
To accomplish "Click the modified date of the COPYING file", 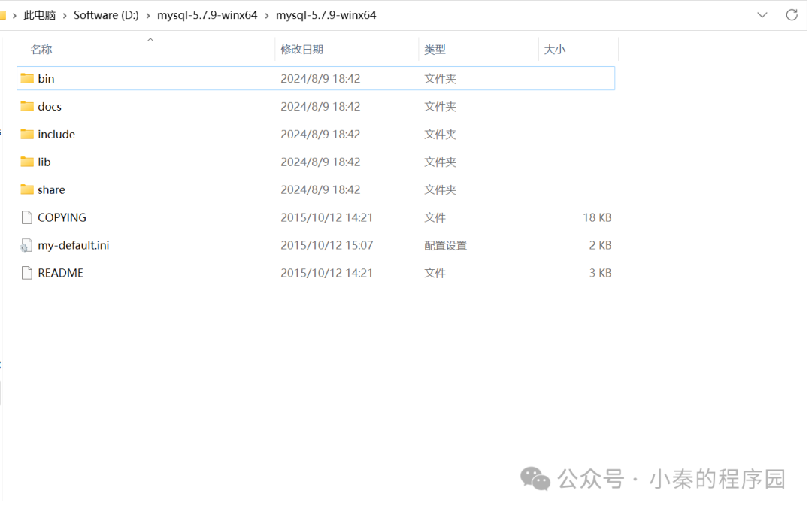I will (327, 217).
